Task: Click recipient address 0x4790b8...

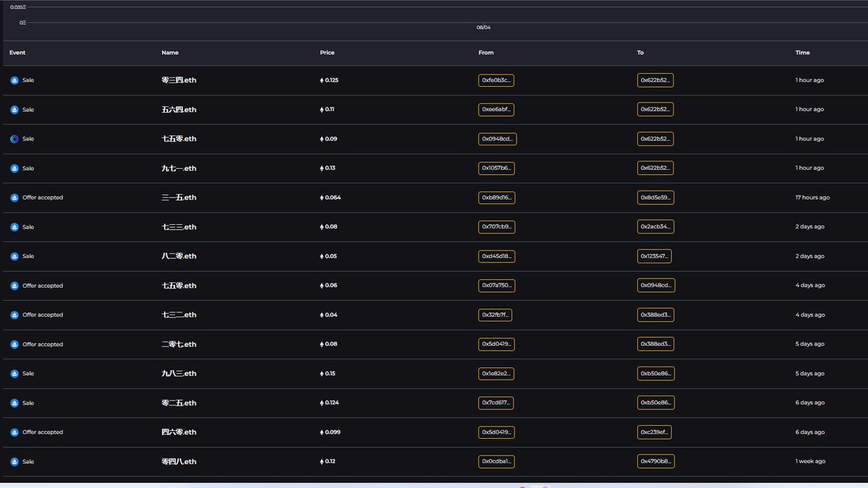Action: click(x=655, y=461)
